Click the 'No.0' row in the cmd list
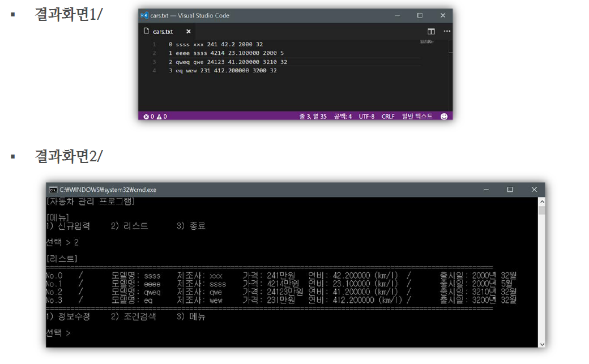 point(281,276)
